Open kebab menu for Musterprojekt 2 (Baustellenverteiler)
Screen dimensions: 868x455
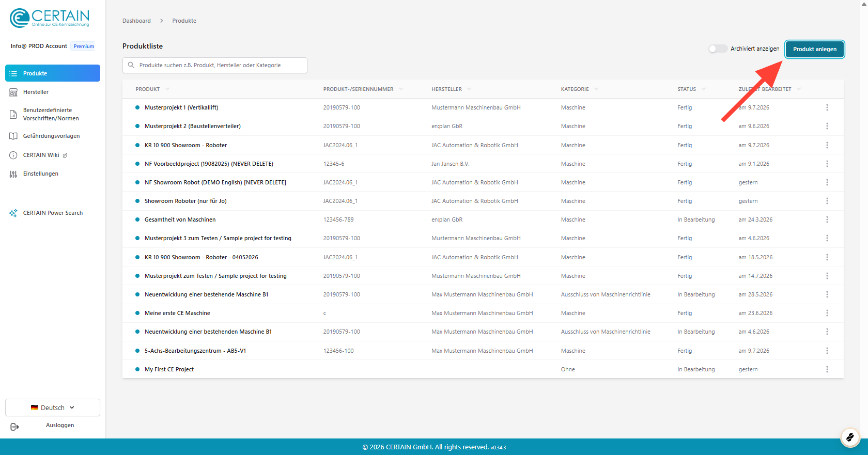coord(827,126)
